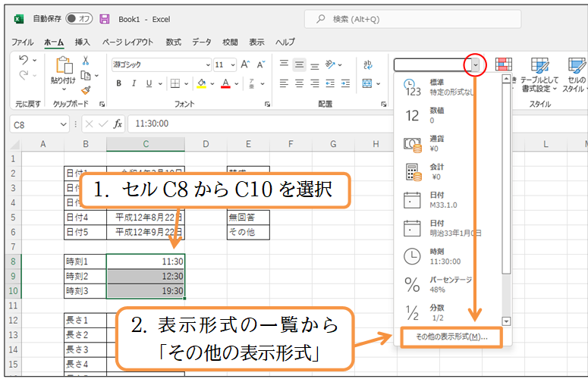Screen dimensions: 588x379
Task: Click the Increase Font Size icon
Action: click(x=246, y=64)
